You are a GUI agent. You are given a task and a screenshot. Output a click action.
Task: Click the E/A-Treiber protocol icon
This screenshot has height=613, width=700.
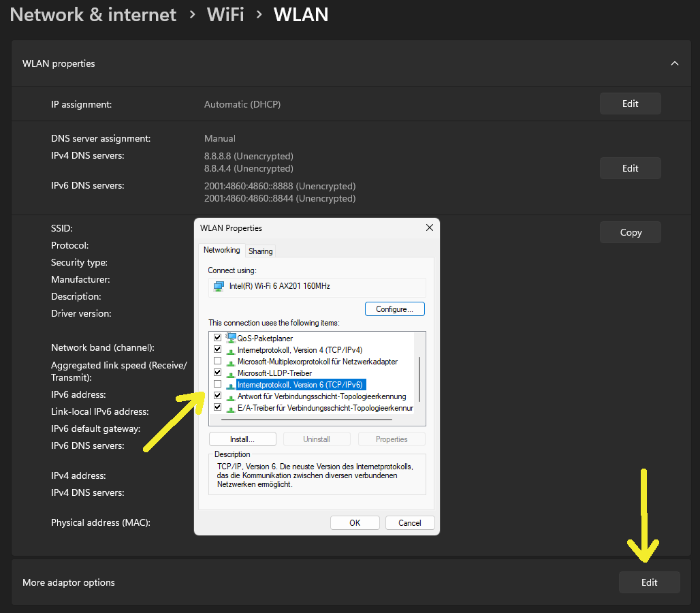point(231,409)
